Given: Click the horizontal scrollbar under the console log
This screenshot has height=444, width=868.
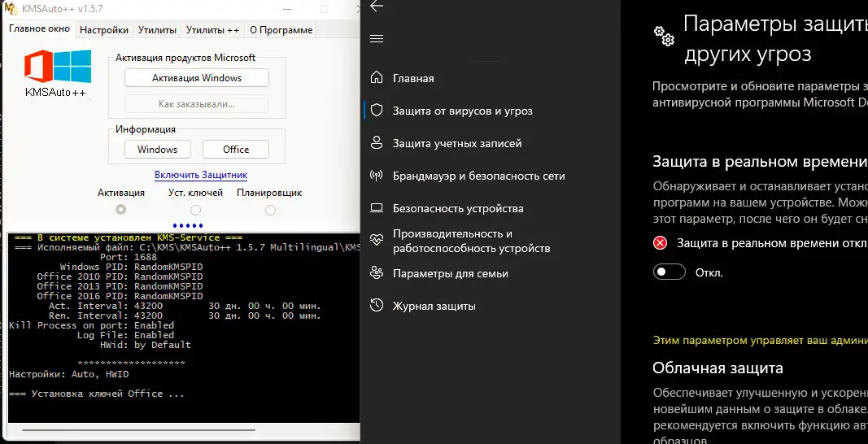Looking at the screenshot, I should pyautogui.click(x=138, y=429).
